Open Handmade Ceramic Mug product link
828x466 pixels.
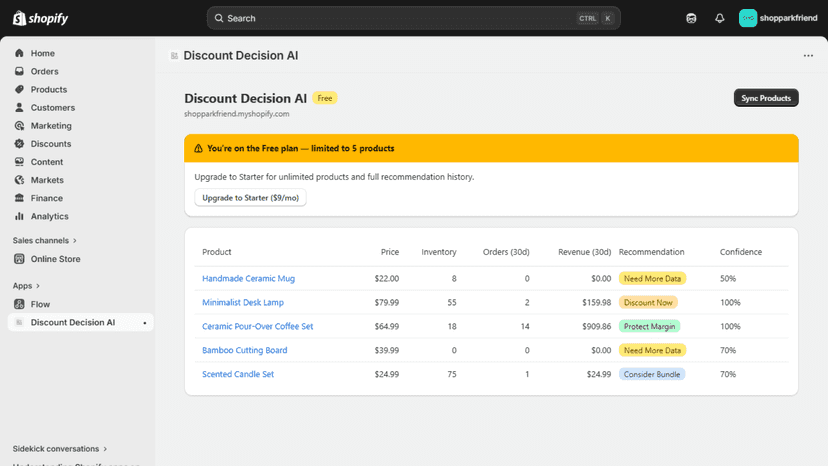[x=248, y=278]
